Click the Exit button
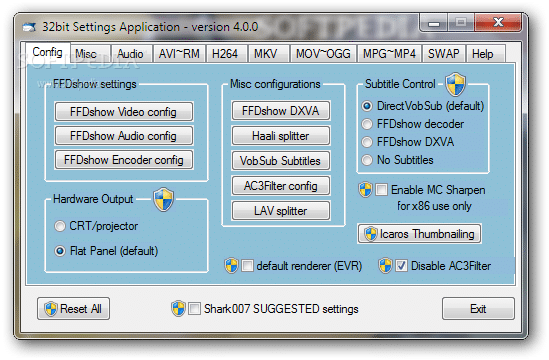549x360 pixels. [x=478, y=309]
